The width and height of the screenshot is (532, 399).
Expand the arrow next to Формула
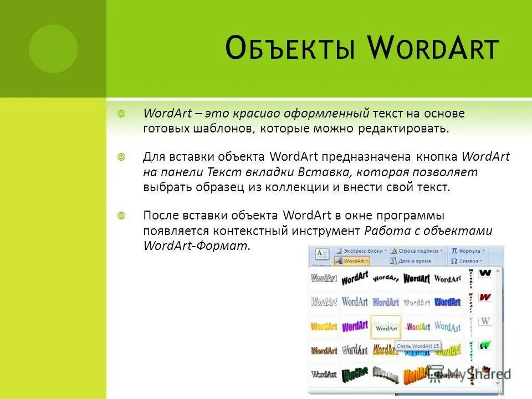point(483,251)
